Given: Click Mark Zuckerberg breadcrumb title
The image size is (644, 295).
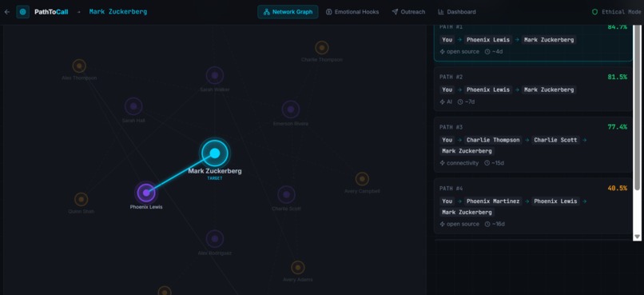Looking at the screenshot, I should [118, 11].
